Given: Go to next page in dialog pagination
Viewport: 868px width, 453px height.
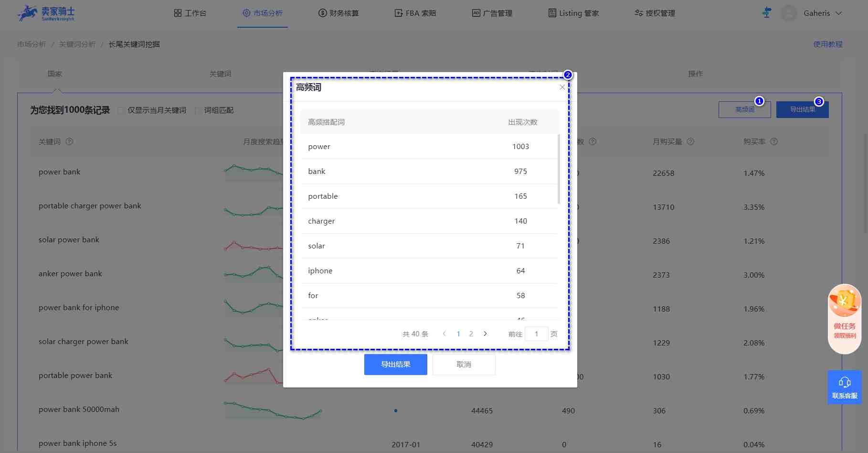Looking at the screenshot, I should [485, 334].
